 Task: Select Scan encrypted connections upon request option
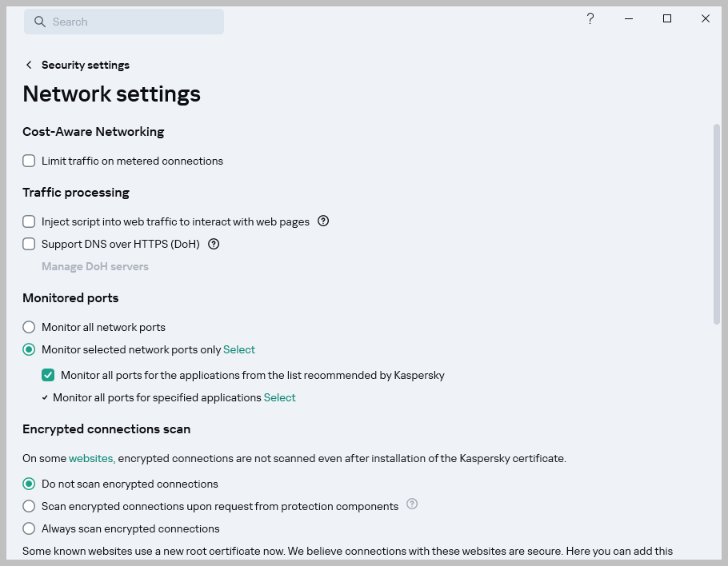click(x=29, y=506)
